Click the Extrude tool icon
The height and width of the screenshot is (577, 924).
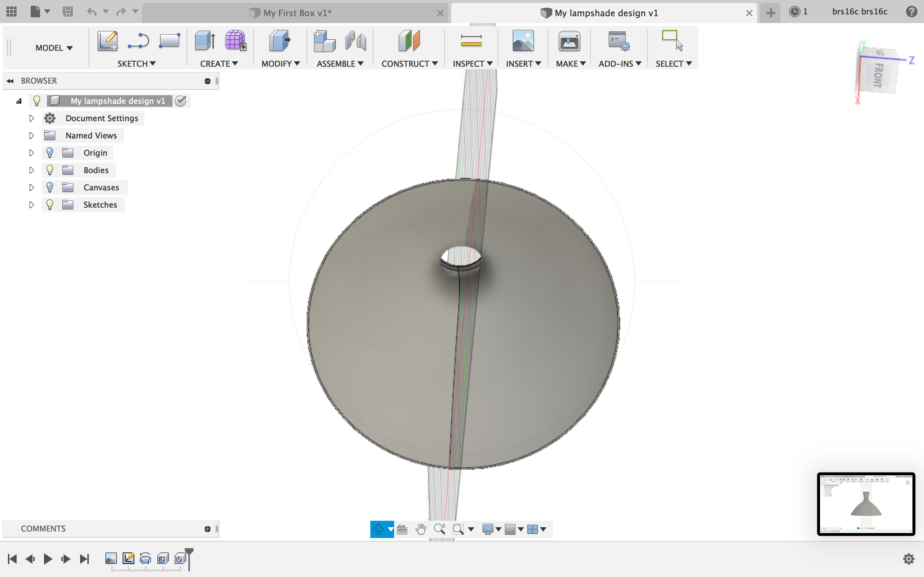[x=205, y=40]
